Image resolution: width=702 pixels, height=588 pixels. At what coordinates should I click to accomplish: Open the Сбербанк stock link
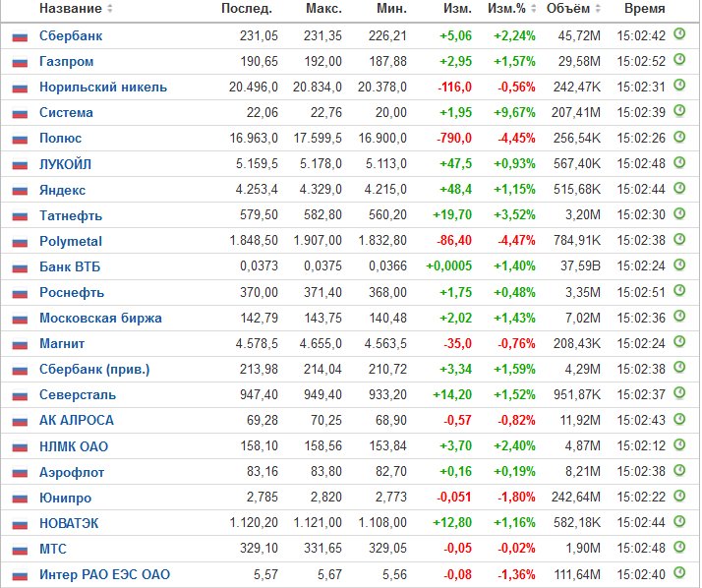tap(71, 35)
